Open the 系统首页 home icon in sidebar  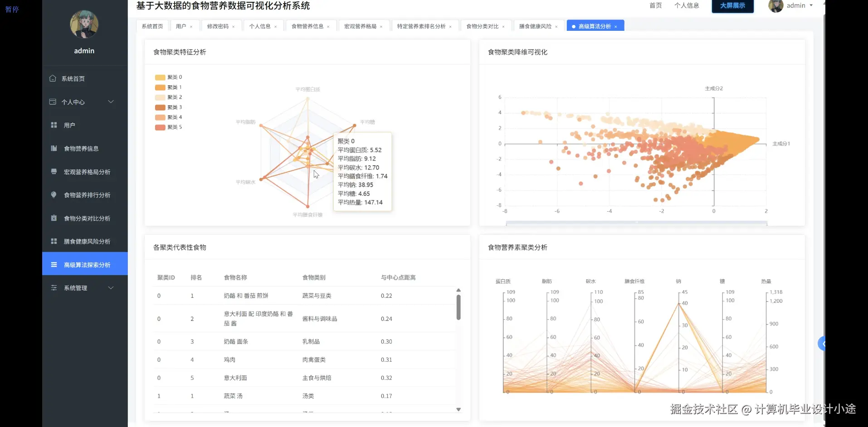pyautogui.click(x=53, y=78)
